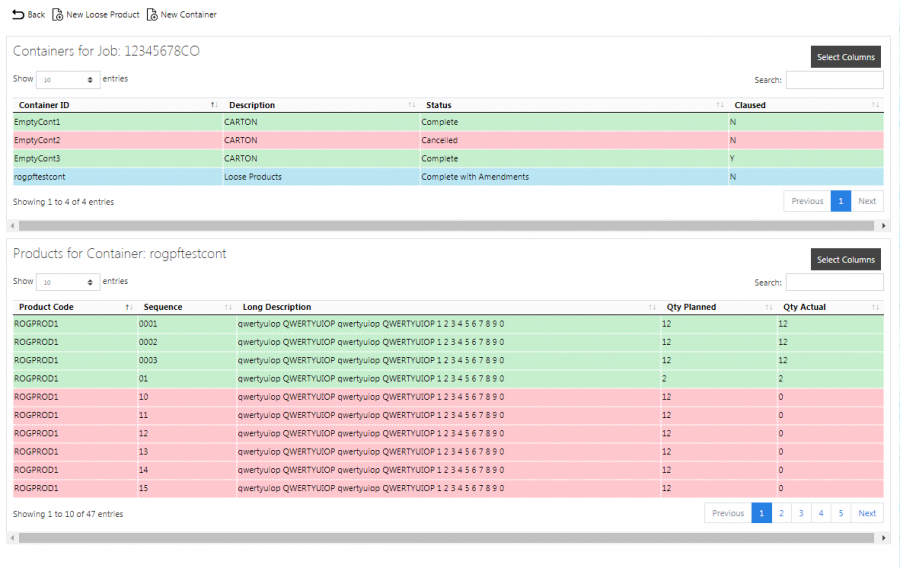The image size is (900, 568).
Task: Click Claused value Y for EmptyCont3
Action: (806, 158)
